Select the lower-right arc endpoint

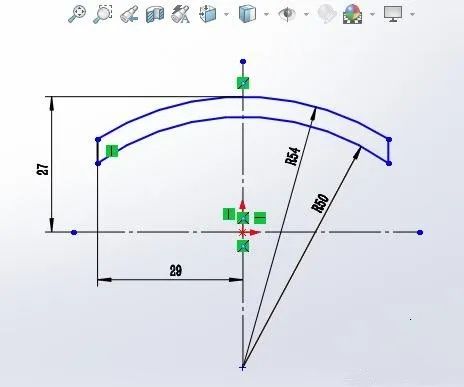[x=389, y=163]
